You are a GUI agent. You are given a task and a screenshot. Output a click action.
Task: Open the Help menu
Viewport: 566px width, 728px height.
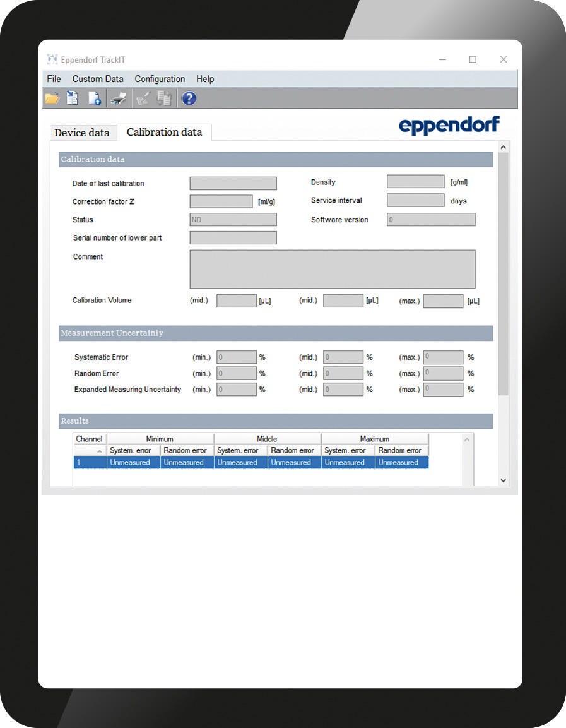[x=205, y=79]
